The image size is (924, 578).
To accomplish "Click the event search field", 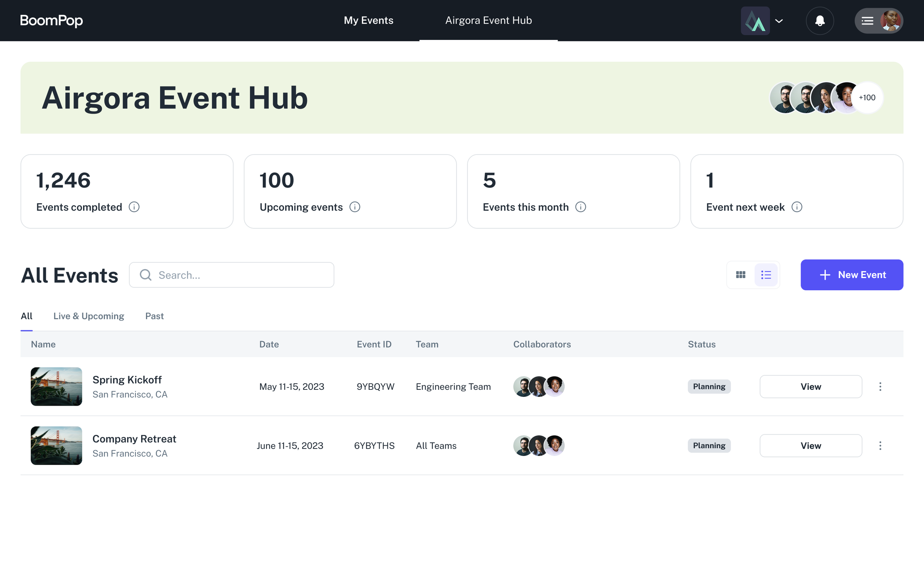I will coord(231,275).
